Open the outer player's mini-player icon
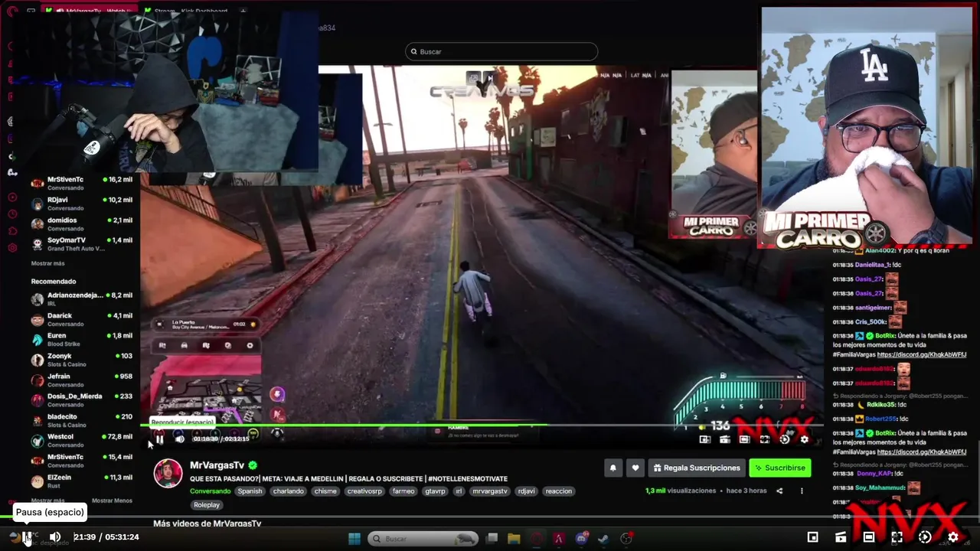 point(813,537)
